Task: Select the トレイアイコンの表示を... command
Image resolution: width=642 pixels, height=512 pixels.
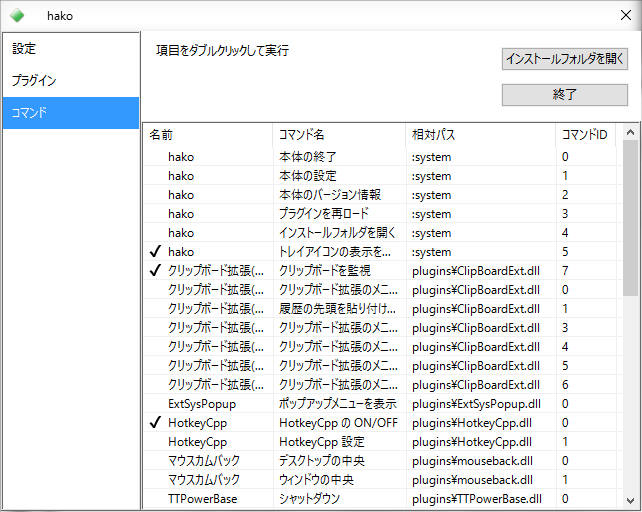Action: coord(335,251)
